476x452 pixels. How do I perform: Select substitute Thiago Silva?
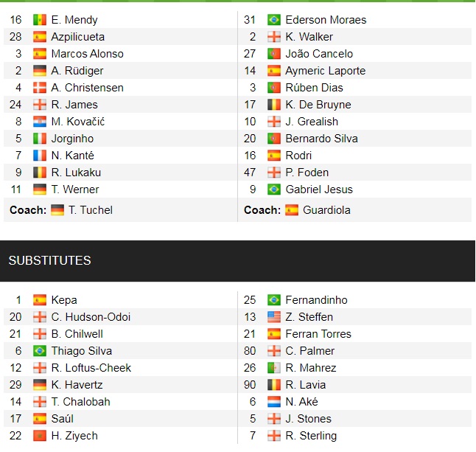81,351
